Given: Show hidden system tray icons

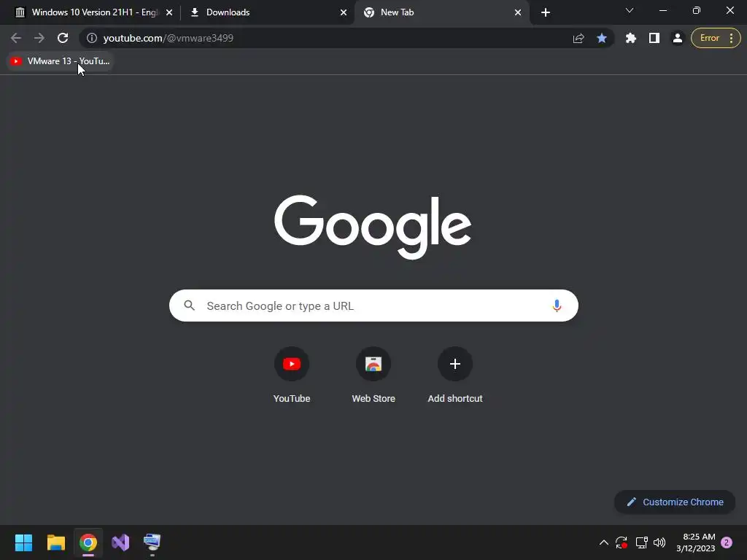Looking at the screenshot, I should tap(603, 542).
